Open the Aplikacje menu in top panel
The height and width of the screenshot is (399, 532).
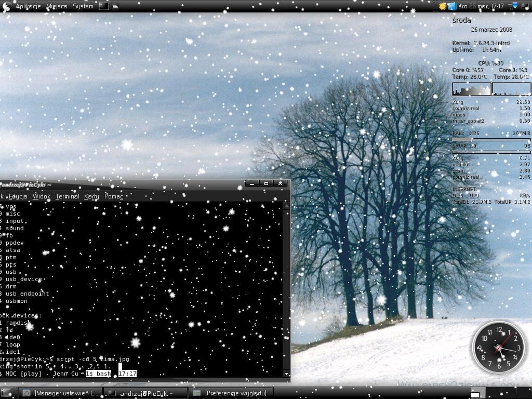[28, 6]
